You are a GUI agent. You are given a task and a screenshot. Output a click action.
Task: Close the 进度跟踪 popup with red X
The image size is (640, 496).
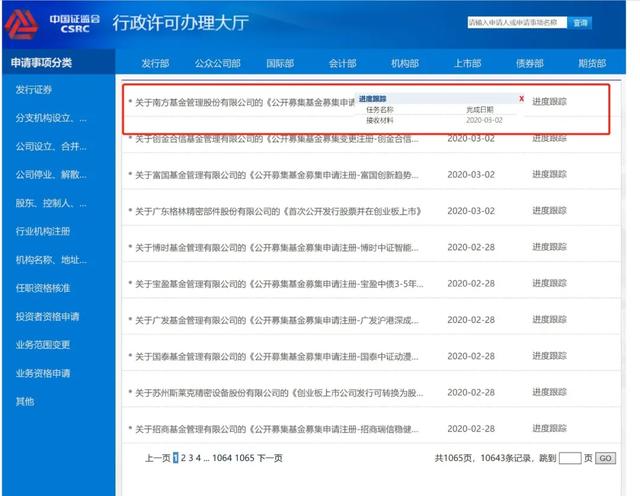pos(521,98)
